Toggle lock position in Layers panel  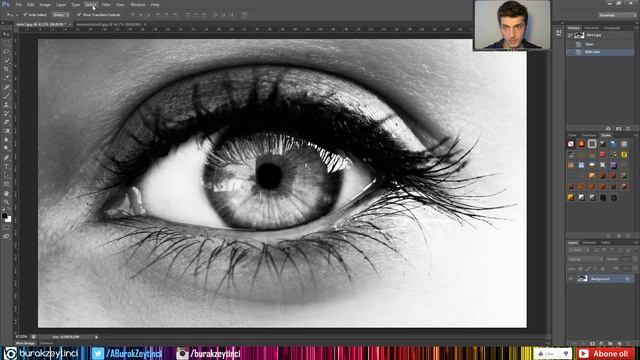click(595, 269)
